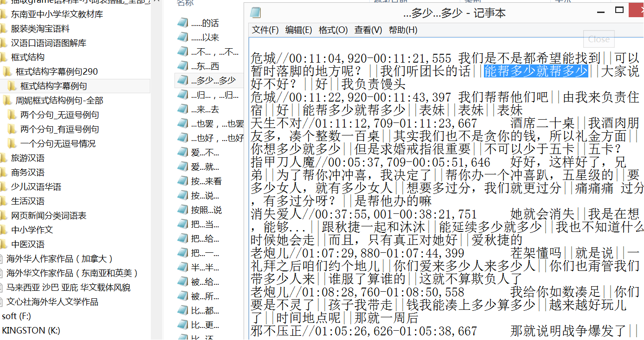Select file icon of 半...半...
This screenshot has height=340, width=644.
pos(183,267)
